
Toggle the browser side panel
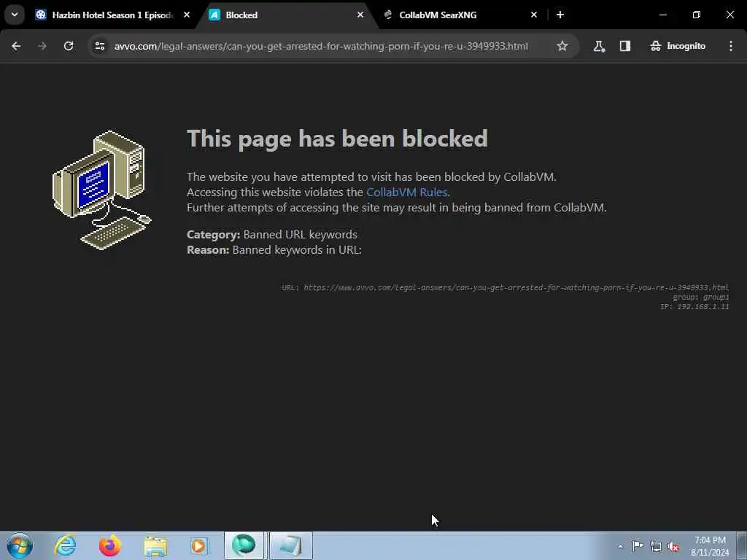point(625,46)
